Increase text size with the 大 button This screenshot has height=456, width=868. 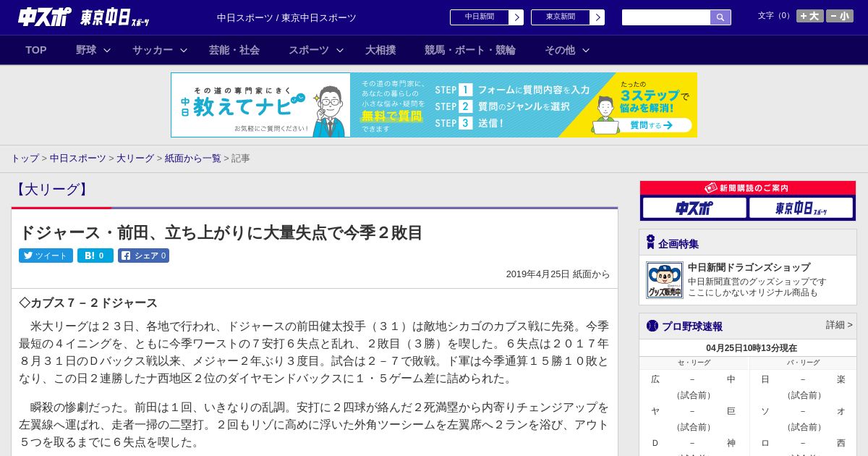(x=810, y=16)
